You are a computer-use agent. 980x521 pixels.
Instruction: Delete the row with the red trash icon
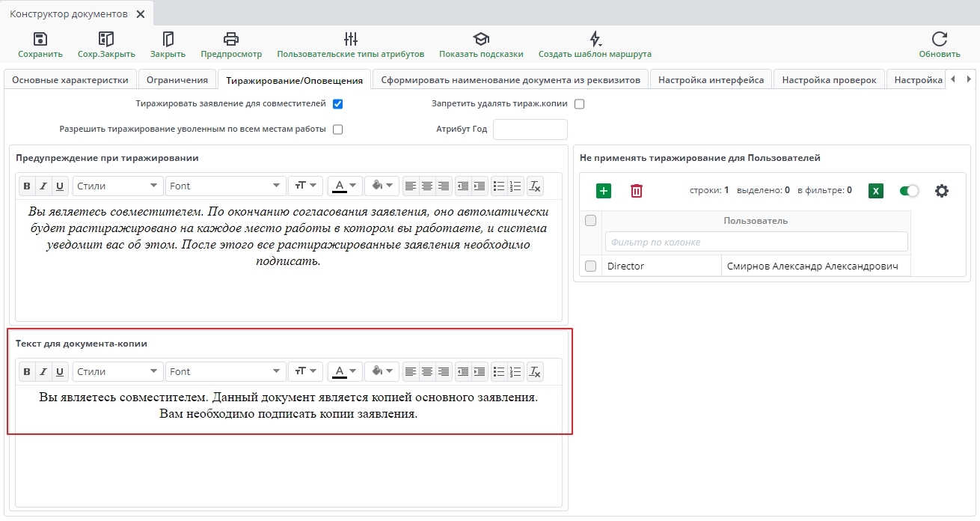[636, 191]
